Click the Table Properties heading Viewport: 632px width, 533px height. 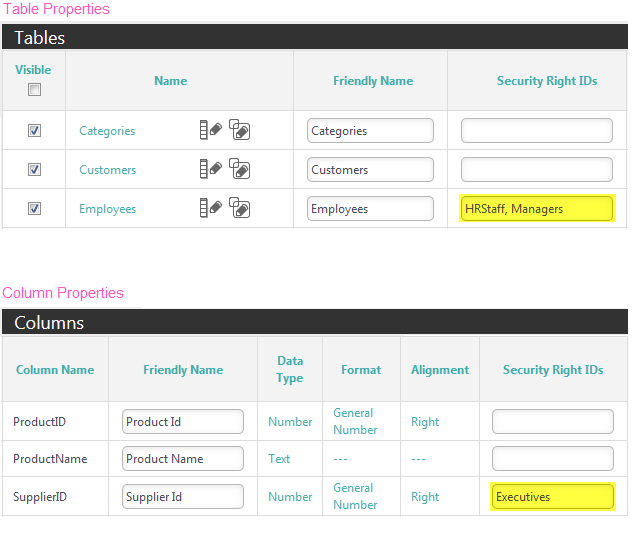pyautogui.click(x=56, y=9)
